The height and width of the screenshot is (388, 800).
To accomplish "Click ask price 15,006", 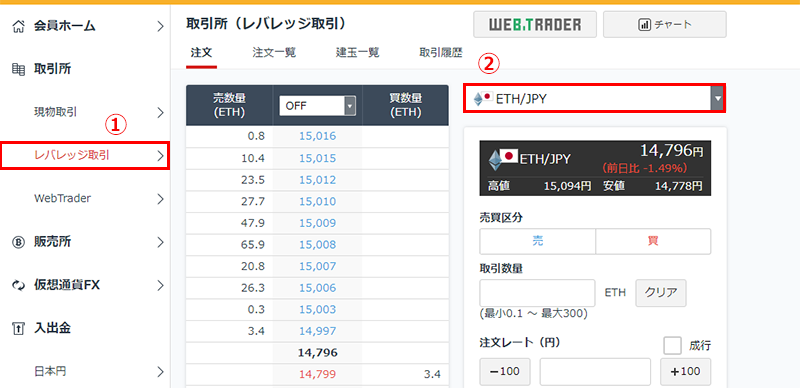I will pyautogui.click(x=317, y=288).
